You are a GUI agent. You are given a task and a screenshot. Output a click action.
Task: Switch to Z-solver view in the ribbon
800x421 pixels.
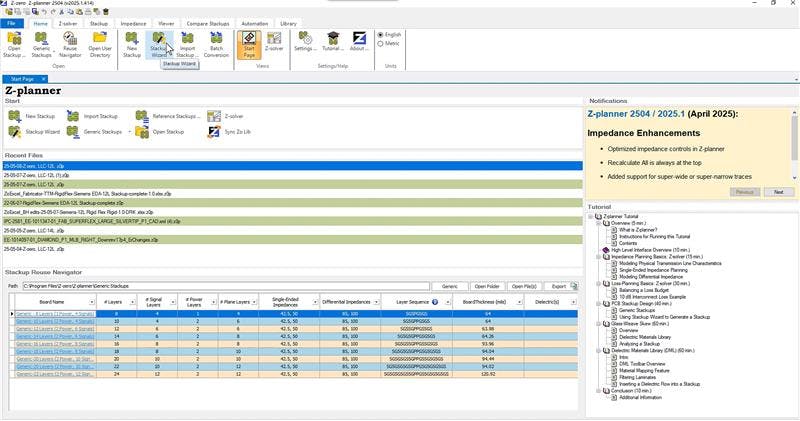click(274, 42)
